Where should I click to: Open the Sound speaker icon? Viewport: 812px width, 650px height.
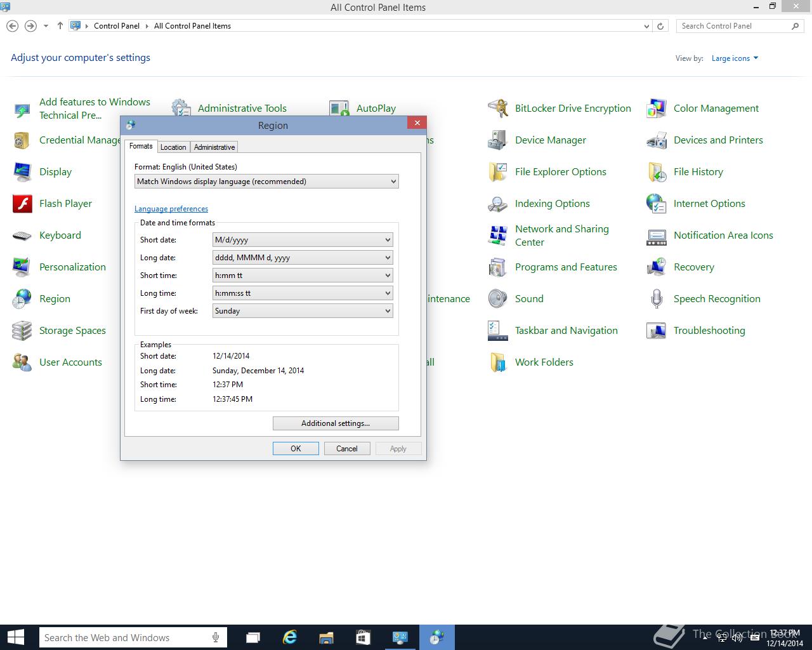click(498, 299)
